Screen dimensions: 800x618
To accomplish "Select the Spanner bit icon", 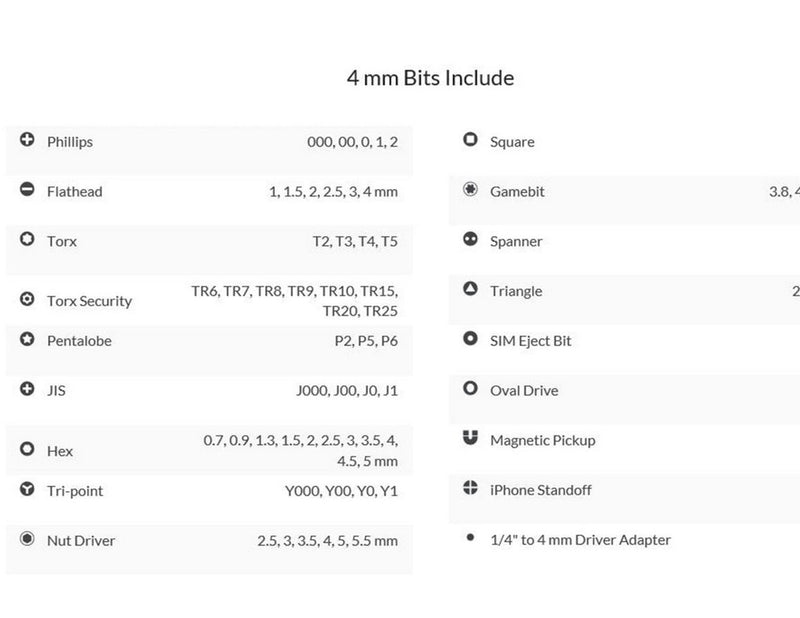I will 470,239.
